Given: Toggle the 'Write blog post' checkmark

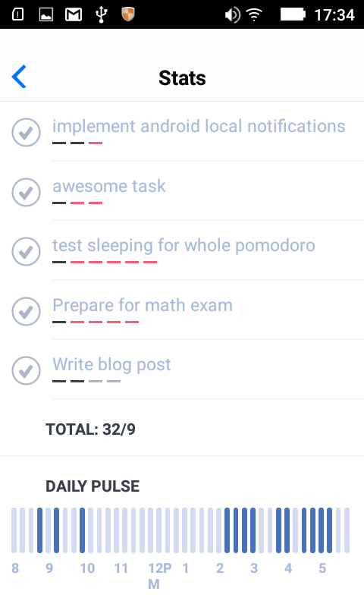Looking at the screenshot, I should [26, 370].
